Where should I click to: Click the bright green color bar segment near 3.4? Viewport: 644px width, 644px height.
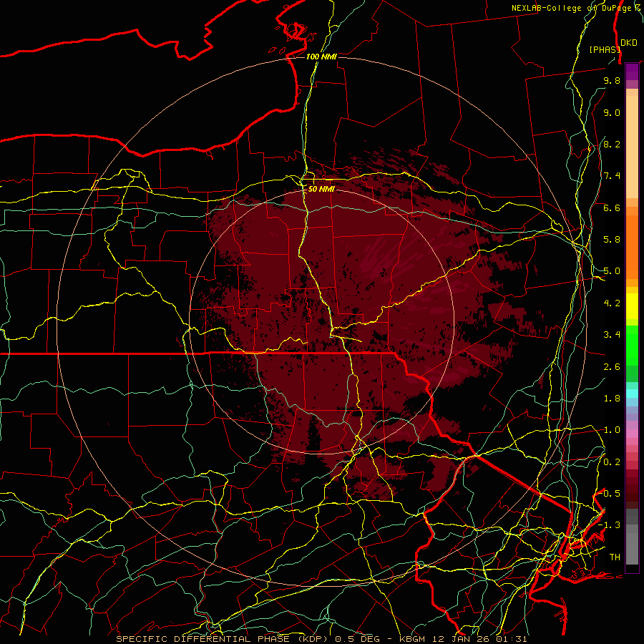click(632, 344)
